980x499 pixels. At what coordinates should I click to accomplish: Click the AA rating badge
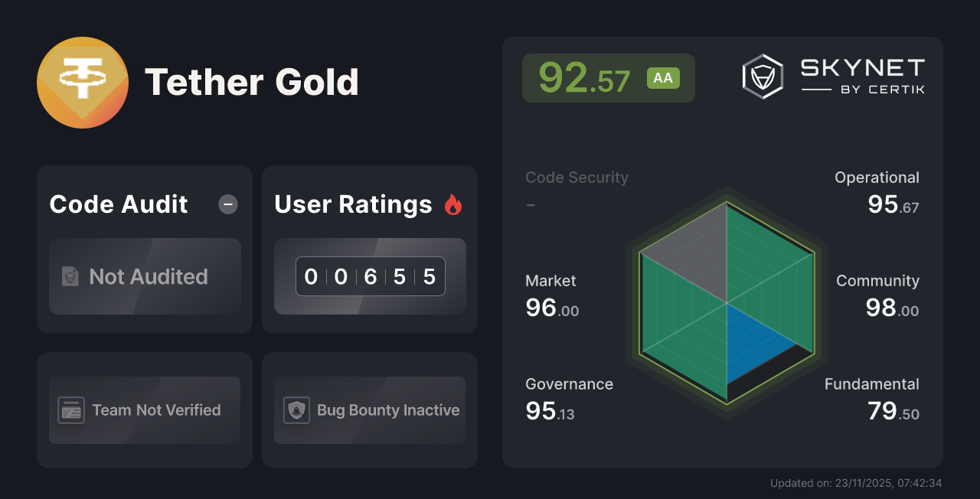click(664, 77)
